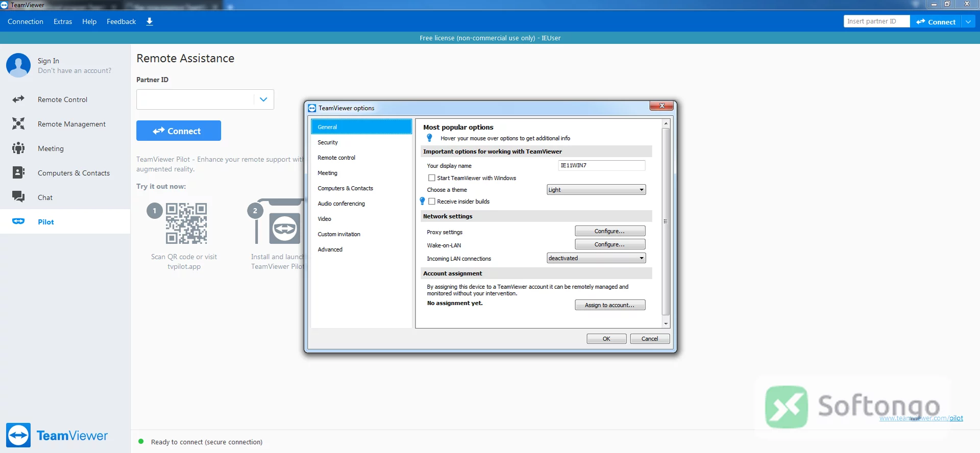This screenshot has height=453, width=980.
Task: Open the Choose a theme dropdown
Action: [x=596, y=190]
